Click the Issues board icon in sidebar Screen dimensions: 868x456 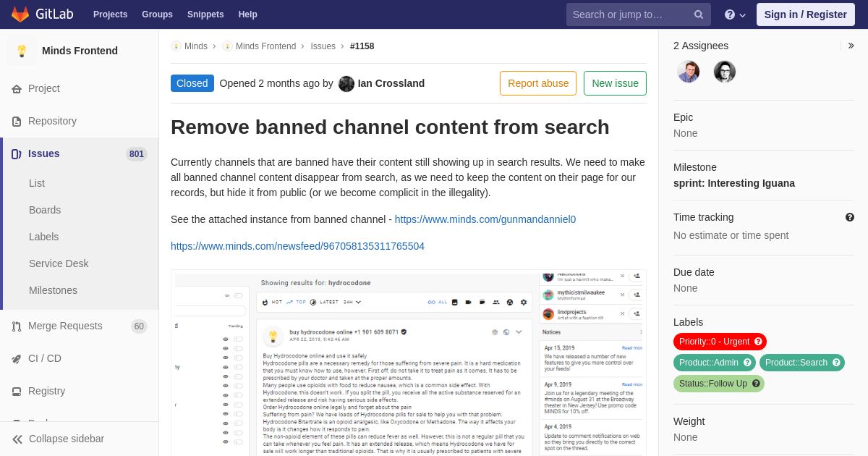(17, 154)
